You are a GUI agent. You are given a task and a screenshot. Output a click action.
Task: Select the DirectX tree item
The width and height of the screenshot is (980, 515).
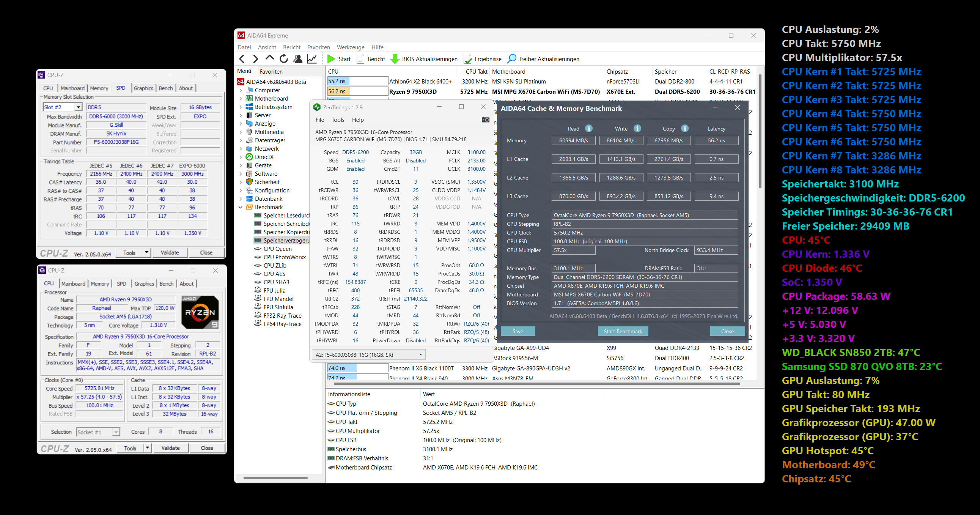click(264, 157)
